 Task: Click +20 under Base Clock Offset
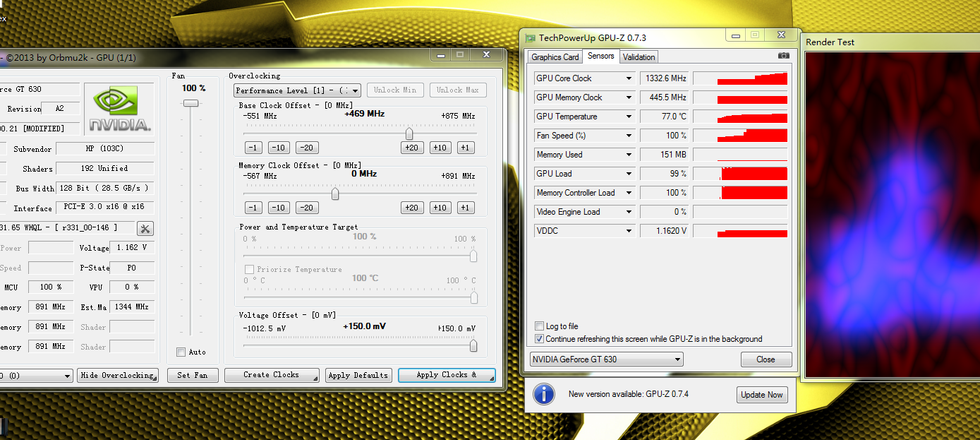click(x=412, y=148)
